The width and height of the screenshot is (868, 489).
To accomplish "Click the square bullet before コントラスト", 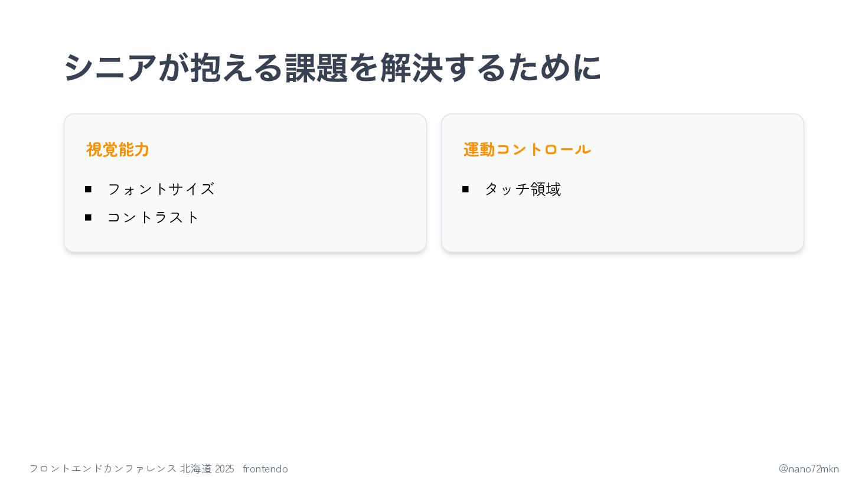I will 88,217.
